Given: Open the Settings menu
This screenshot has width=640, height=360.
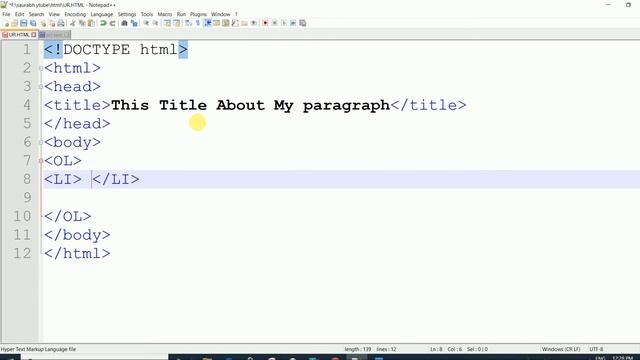Looking at the screenshot, I should (x=127, y=14).
